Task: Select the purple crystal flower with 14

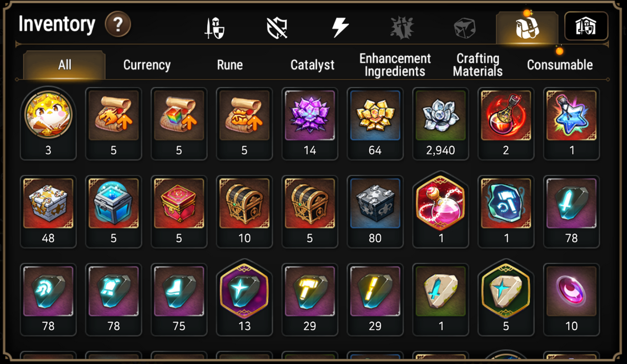Action: tap(310, 123)
